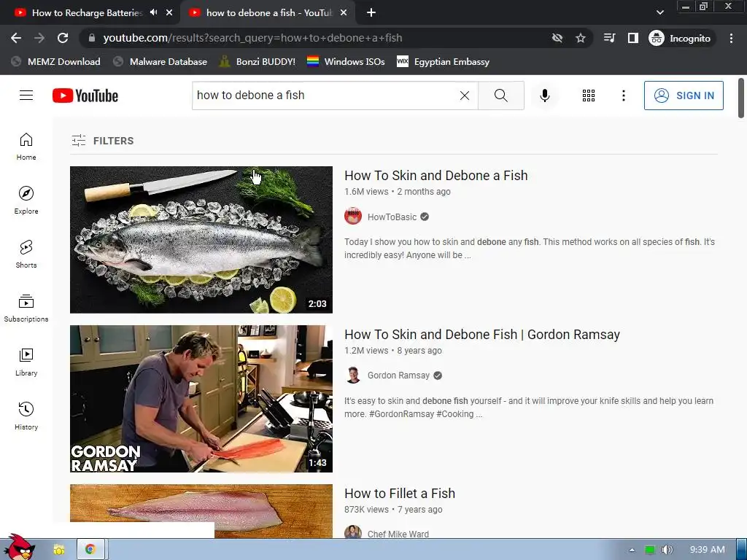Reload the page with the refresh icon
This screenshot has height=560, width=747.
click(x=63, y=38)
